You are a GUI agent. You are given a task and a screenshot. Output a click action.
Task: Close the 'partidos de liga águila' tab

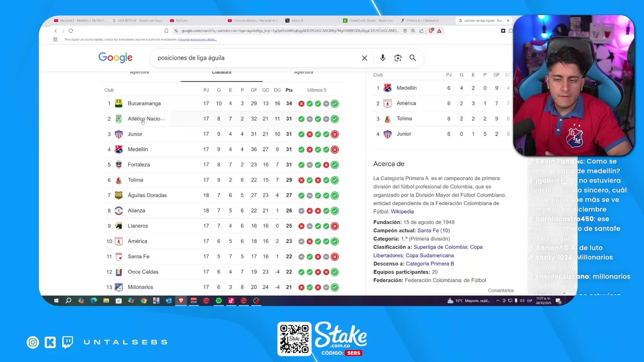point(508,21)
